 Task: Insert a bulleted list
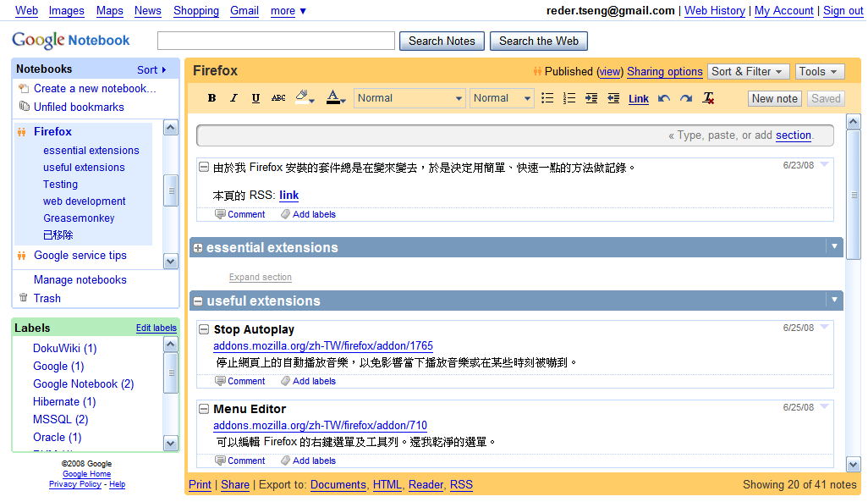pos(547,98)
